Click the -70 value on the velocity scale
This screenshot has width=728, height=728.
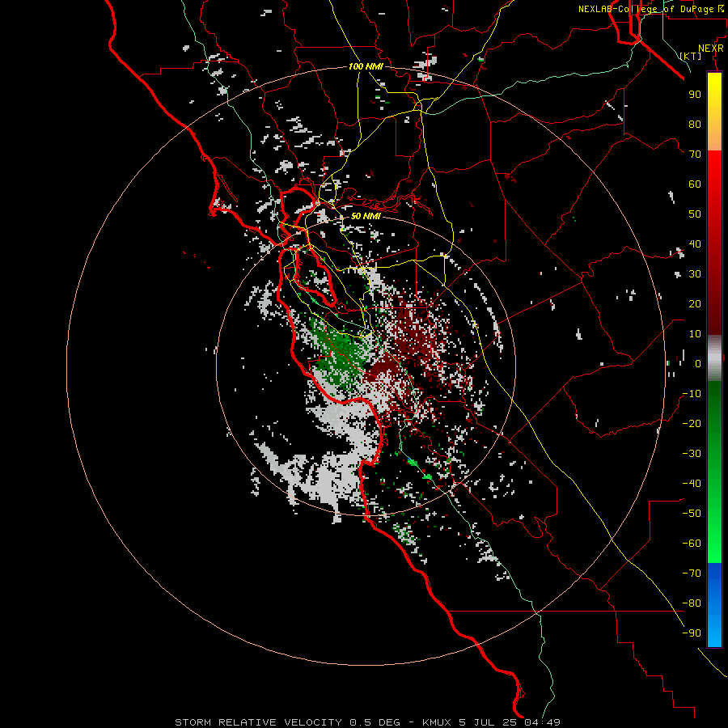click(692, 574)
